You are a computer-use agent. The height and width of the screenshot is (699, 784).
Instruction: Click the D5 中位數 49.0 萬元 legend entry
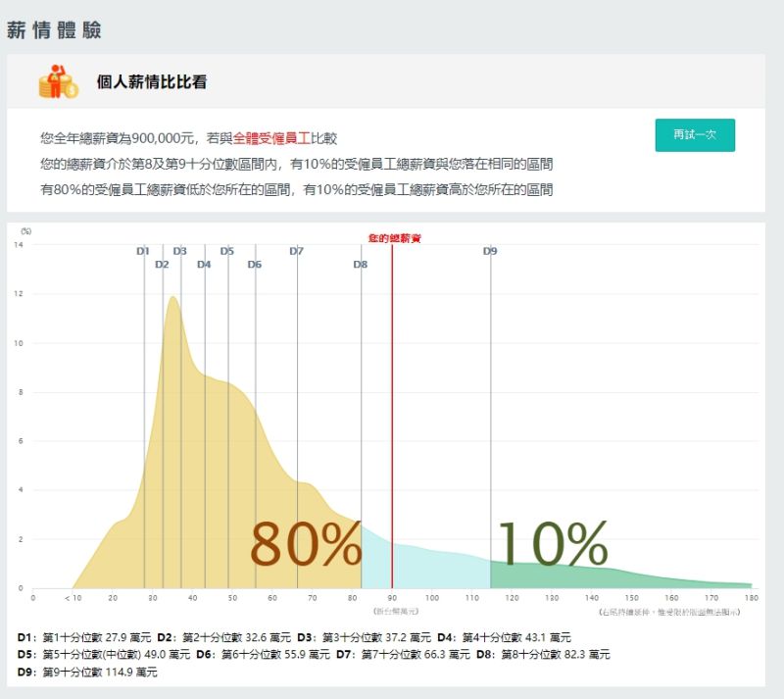tap(104, 655)
